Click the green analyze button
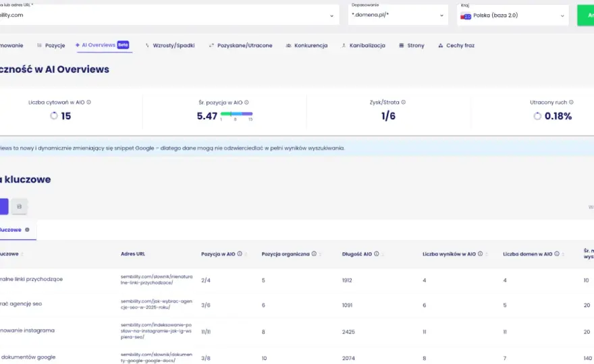This screenshot has height=364, width=594. point(586,15)
